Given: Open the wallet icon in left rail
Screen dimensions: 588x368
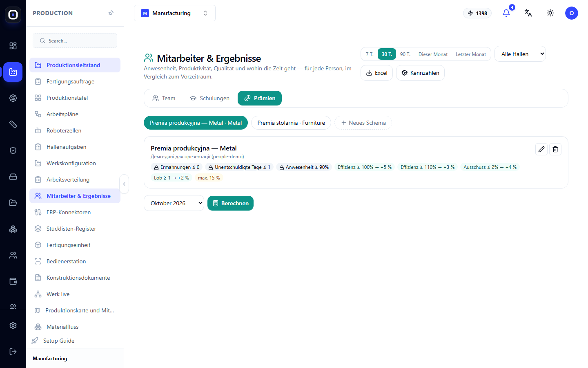Looking at the screenshot, I should [13, 281].
